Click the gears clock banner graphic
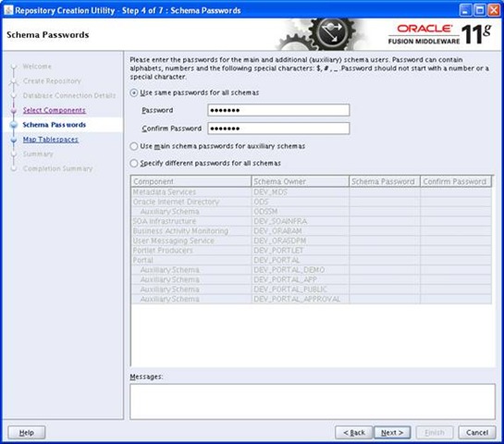 (322, 34)
